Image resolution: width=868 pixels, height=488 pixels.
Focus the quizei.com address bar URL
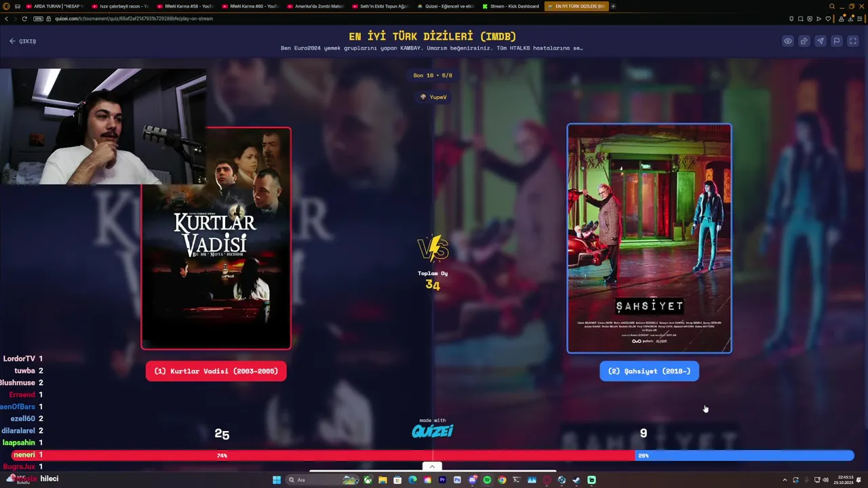(x=134, y=18)
